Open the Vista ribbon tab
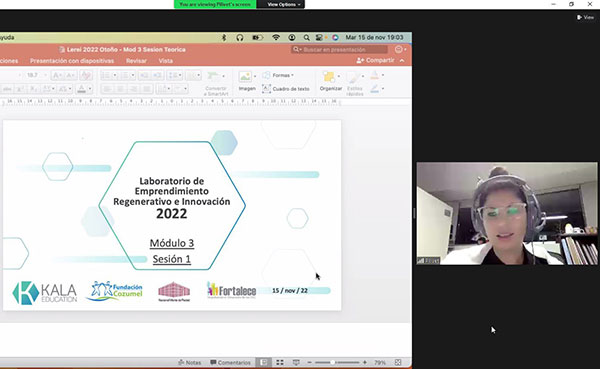The height and width of the screenshot is (369, 600). 166,60
